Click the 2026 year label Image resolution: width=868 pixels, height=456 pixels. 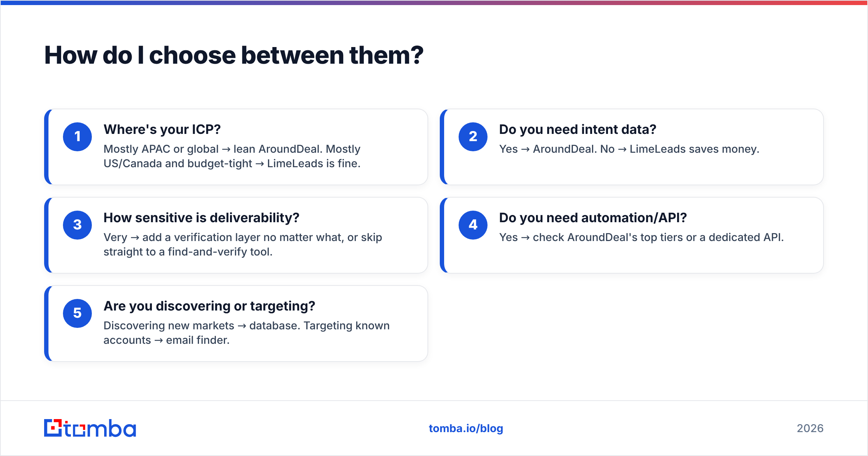coord(810,428)
